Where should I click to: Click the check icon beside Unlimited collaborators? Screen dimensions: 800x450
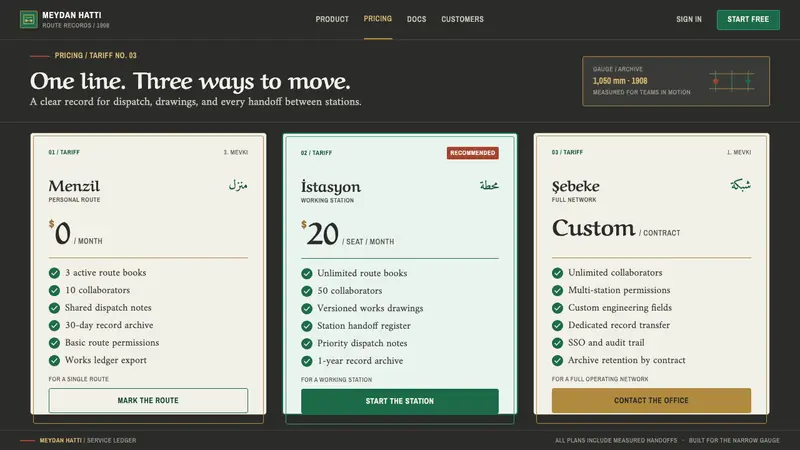[x=558, y=273]
